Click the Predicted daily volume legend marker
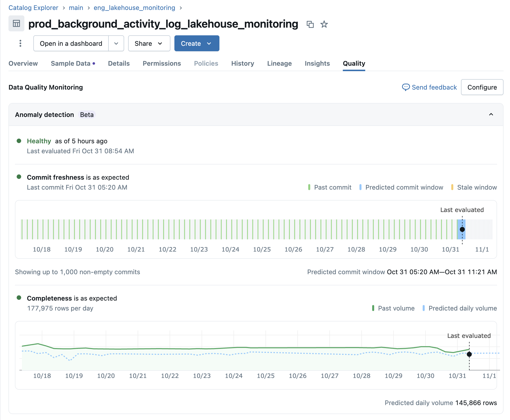Screen dimensions: 510x420 (x=424, y=308)
